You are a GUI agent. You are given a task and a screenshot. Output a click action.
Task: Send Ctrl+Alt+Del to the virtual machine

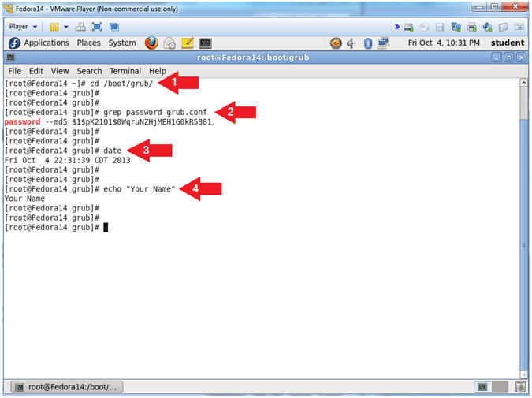click(80, 27)
